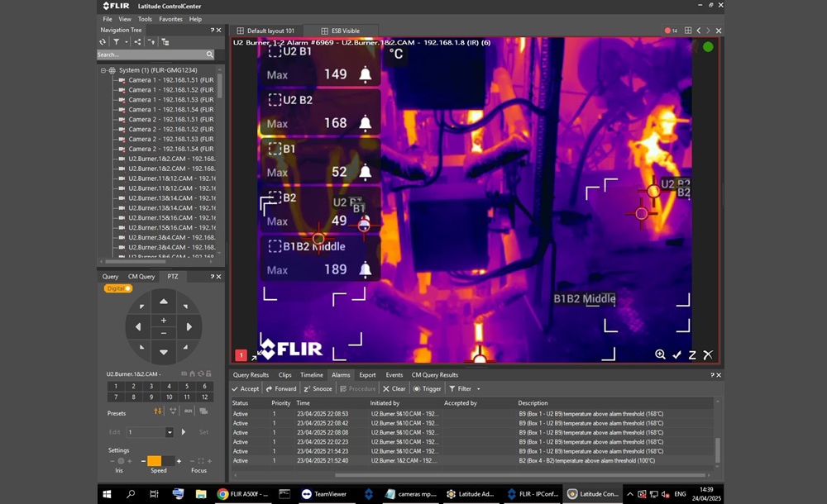Click the go-to preset play arrow
Viewport: 827px width, 504px height.
[183, 432]
